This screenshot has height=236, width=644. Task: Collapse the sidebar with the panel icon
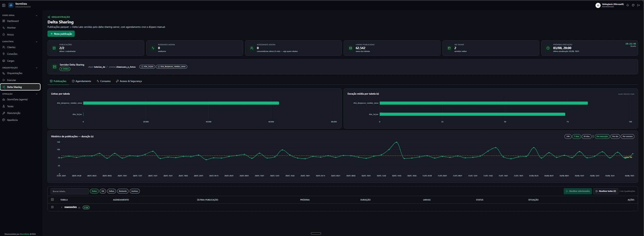(x=4, y=5)
